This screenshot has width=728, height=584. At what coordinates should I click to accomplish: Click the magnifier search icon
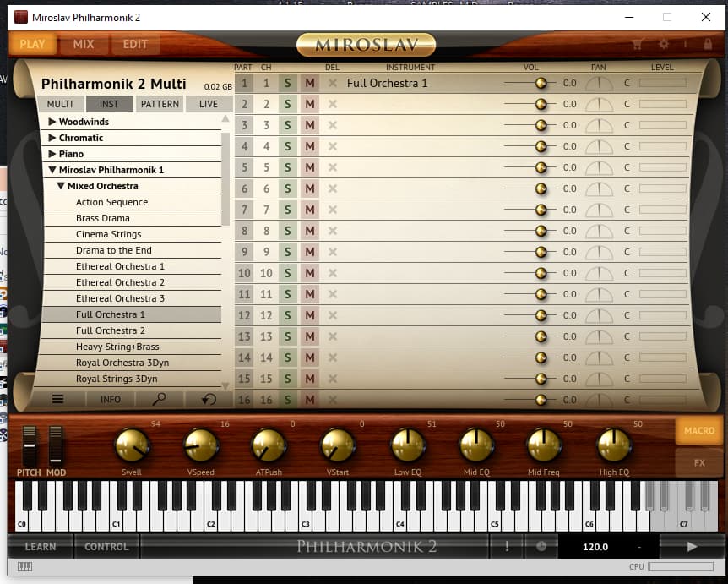(159, 399)
